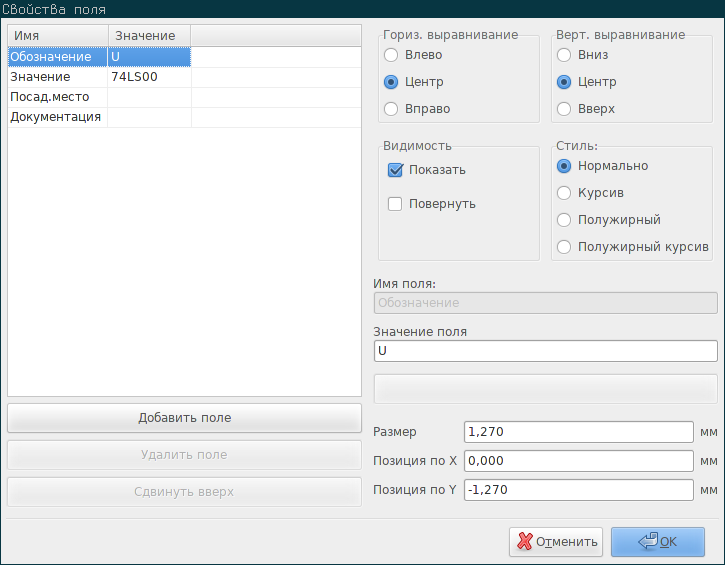Image resolution: width=725 pixels, height=565 pixels.
Task: Click the 'Добавить поле' button
Action: coord(184,418)
